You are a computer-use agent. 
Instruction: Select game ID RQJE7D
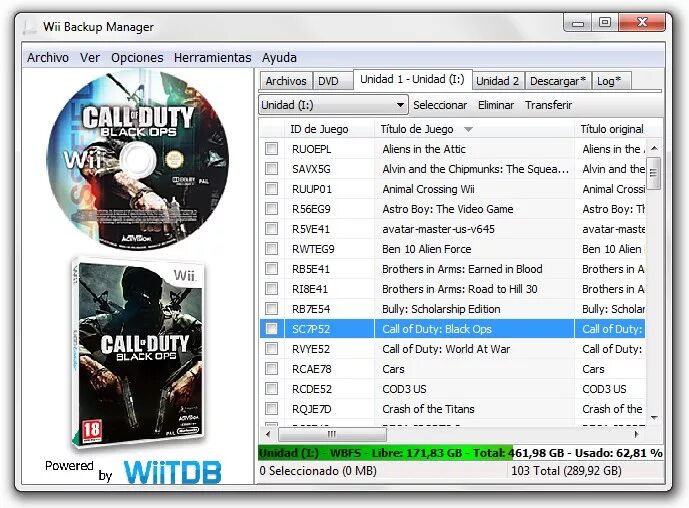[x=312, y=409]
